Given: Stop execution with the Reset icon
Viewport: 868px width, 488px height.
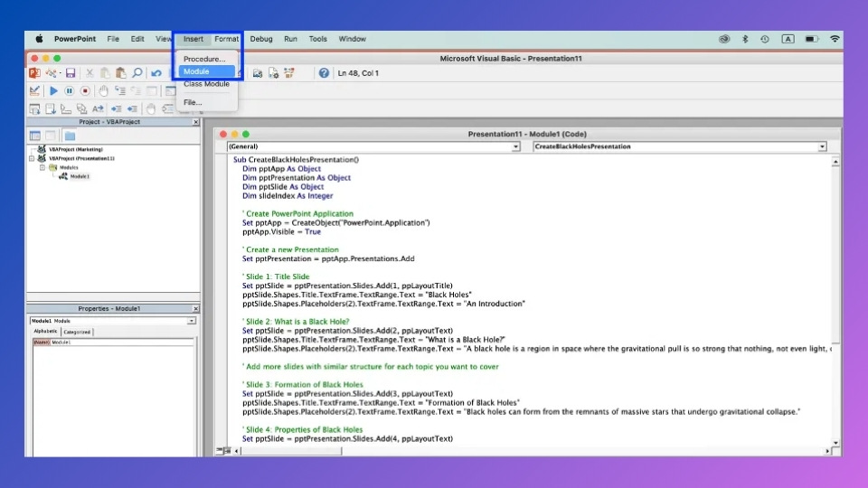Looking at the screenshot, I should pos(85,90).
